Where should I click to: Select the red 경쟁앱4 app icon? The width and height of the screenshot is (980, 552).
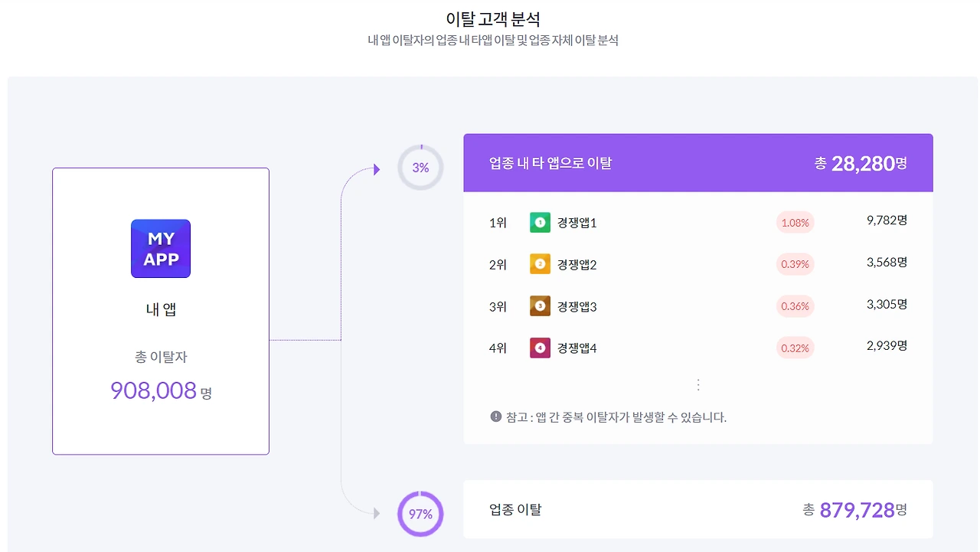[x=540, y=347]
